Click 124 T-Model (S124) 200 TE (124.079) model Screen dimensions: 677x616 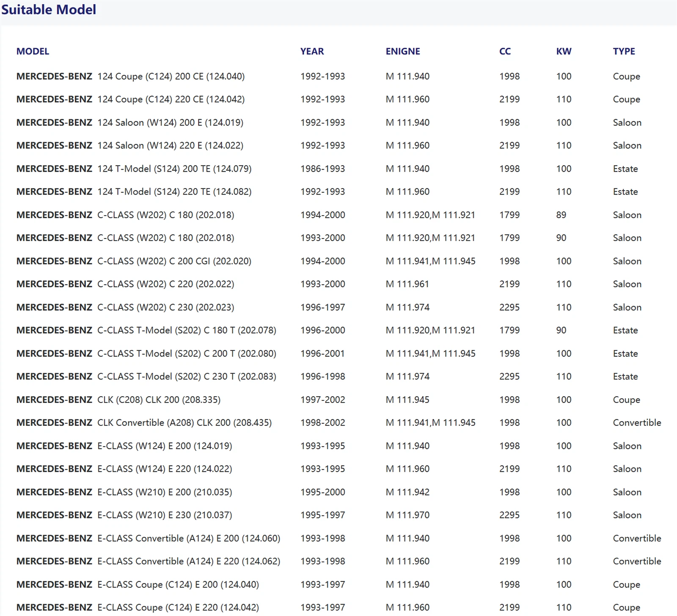[174, 169]
